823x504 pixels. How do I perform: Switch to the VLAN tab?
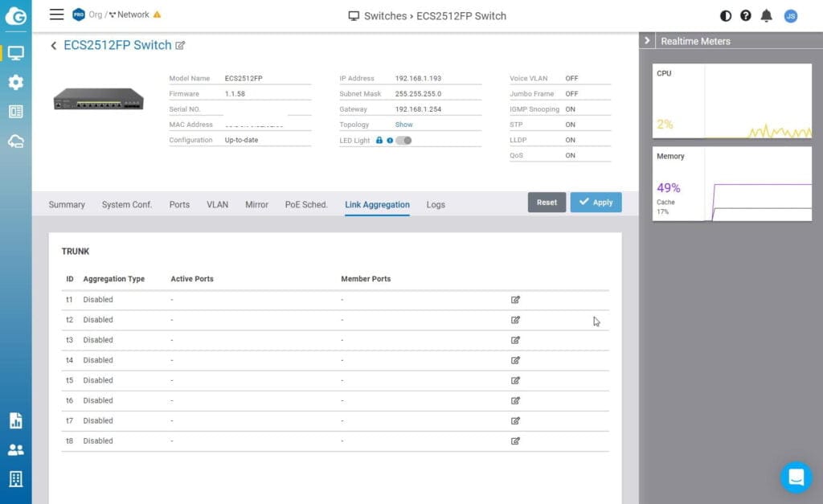coord(217,204)
